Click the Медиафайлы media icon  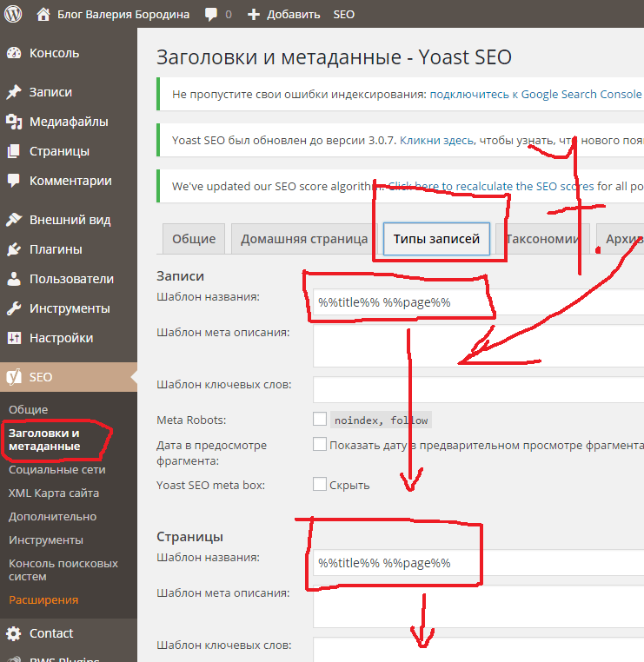[x=14, y=122]
